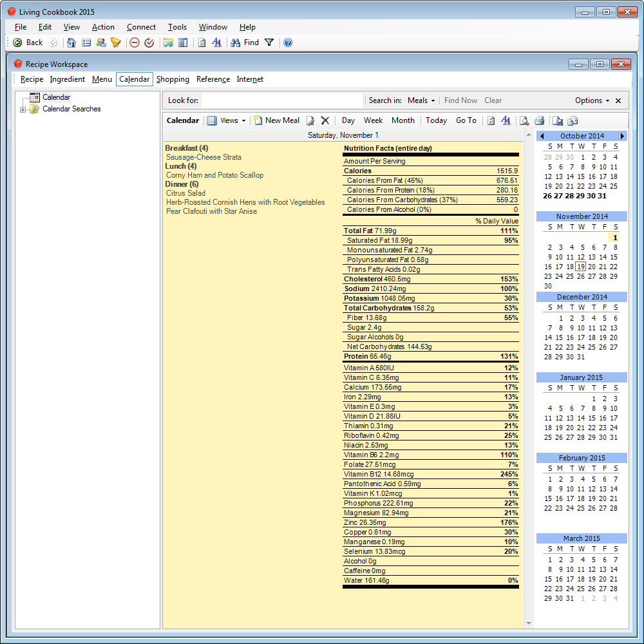
Task: Click the green Back arrow button
Action: coord(18,43)
